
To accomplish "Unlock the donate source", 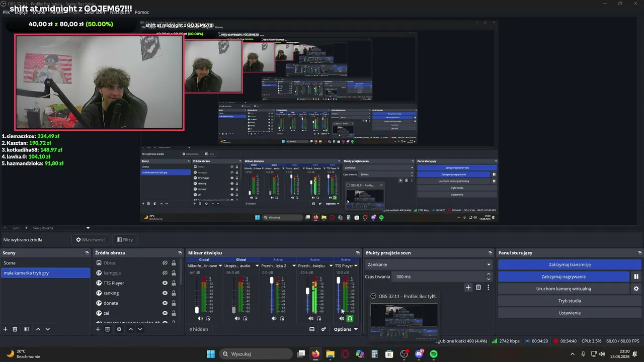I will pos(174,303).
